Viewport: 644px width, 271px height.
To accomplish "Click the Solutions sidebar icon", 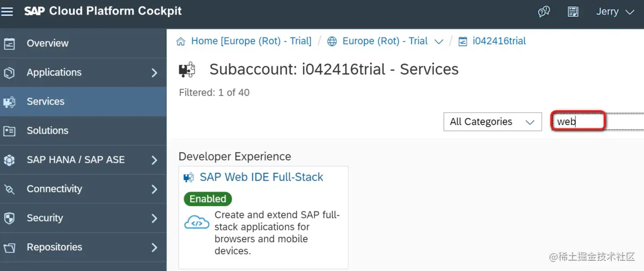I will [9, 130].
